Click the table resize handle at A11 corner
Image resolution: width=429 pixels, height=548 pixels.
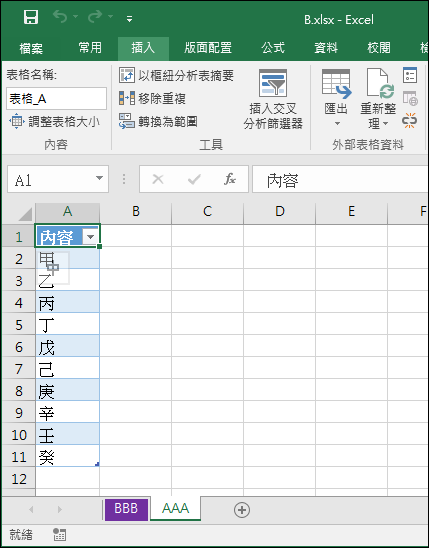click(97, 464)
